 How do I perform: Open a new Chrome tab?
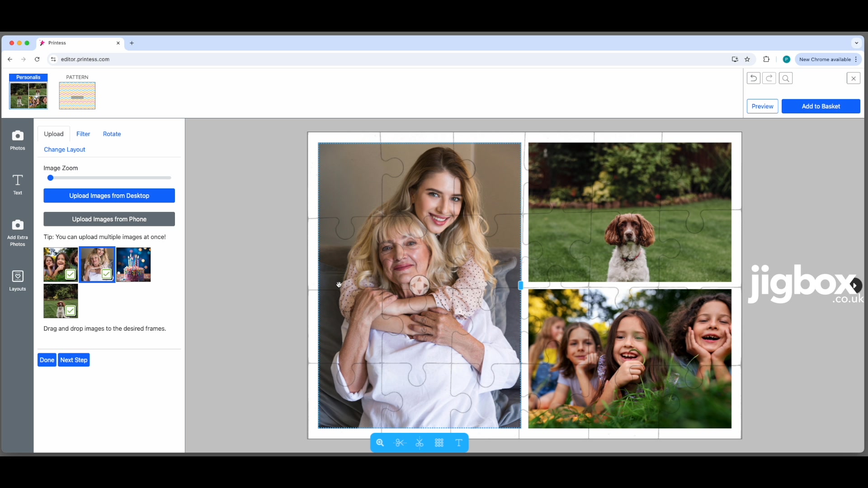pyautogui.click(x=132, y=43)
